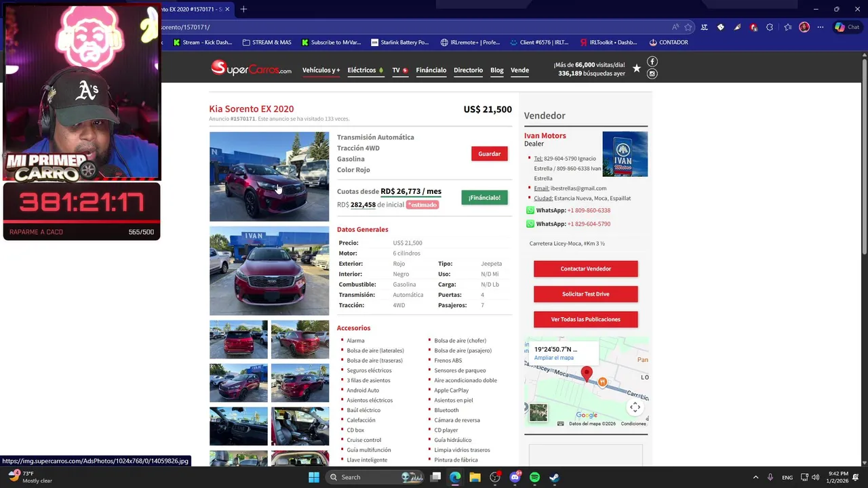
Task: Open the front-view Kia Sorento photo
Action: 269,271
